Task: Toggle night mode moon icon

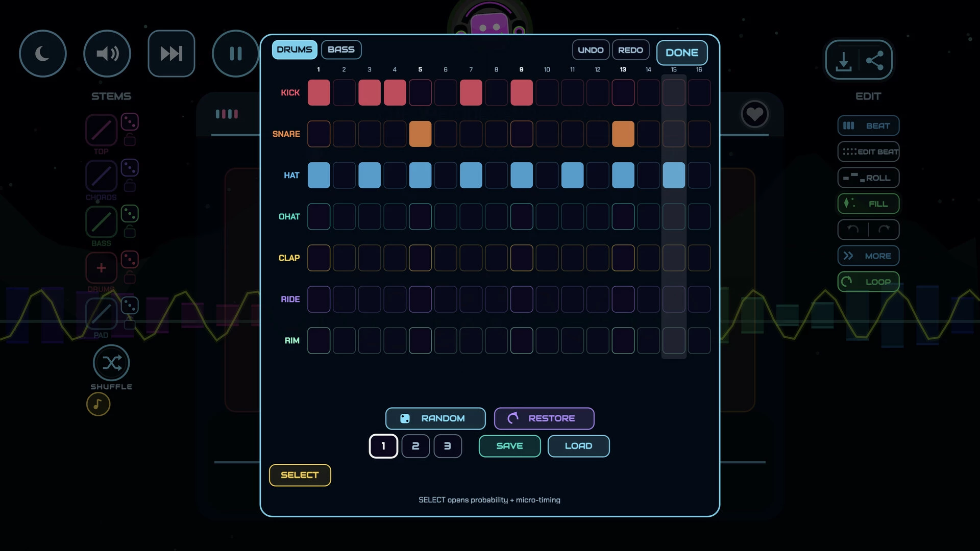Action: tap(43, 54)
